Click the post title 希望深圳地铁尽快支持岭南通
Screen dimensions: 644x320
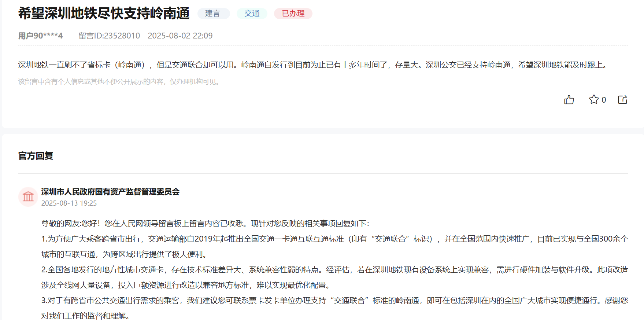pyautogui.click(x=104, y=13)
